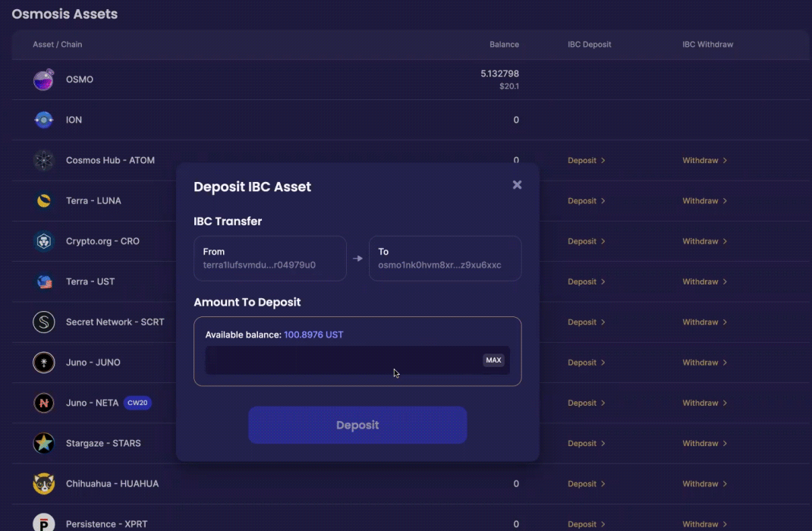Open Withdraw for Persistence XPRT row
Image resolution: width=812 pixels, height=531 pixels.
[x=705, y=523]
